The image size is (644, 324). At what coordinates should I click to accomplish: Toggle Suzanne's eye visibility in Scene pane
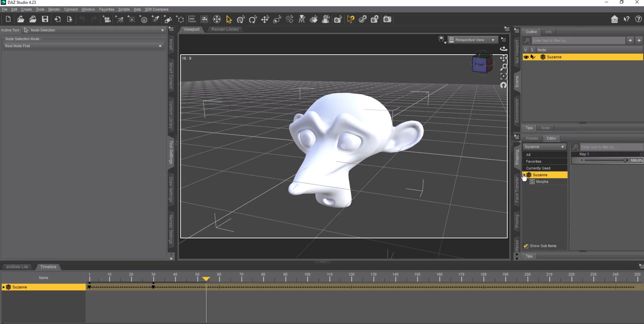pyautogui.click(x=526, y=57)
